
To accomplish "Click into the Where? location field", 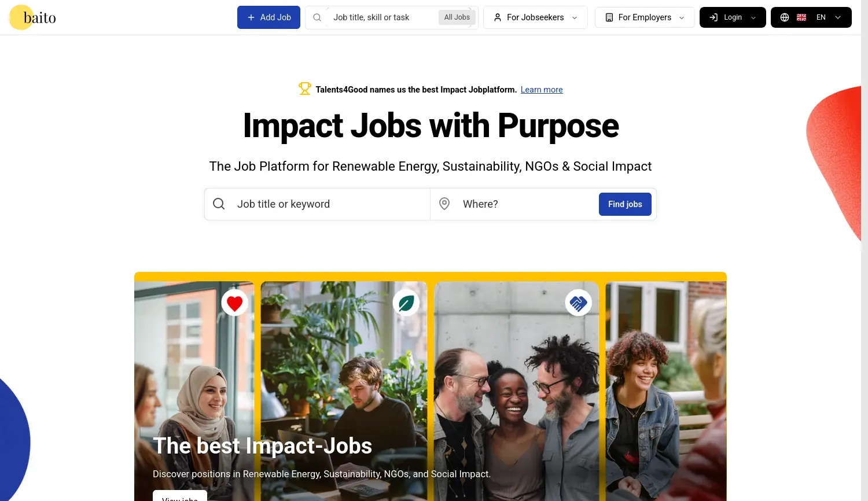I will pyautogui.click(x=527, y=204).
